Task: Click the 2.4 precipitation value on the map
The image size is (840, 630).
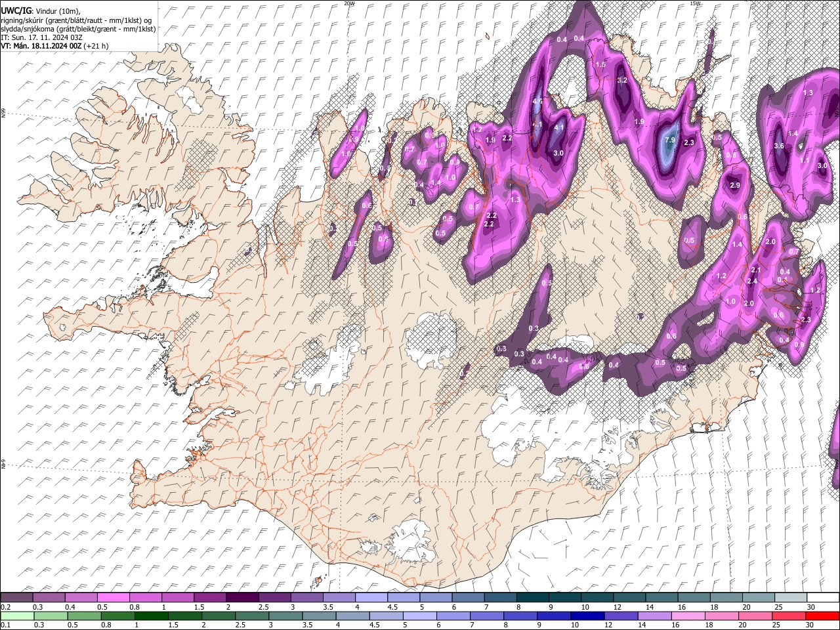Action: tap(752, 282)
